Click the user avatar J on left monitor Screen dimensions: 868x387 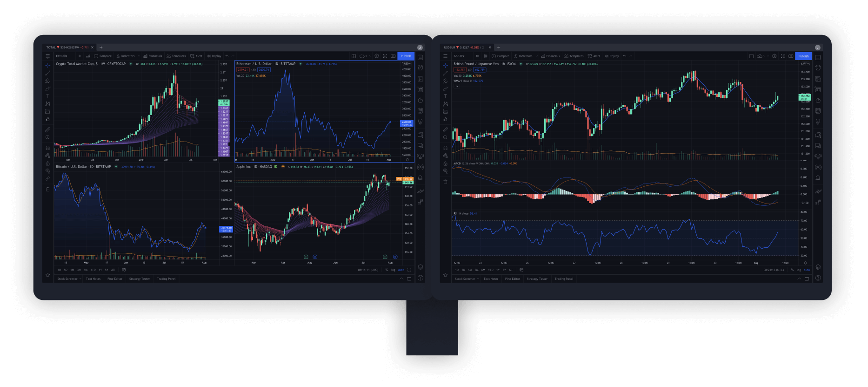420,48
